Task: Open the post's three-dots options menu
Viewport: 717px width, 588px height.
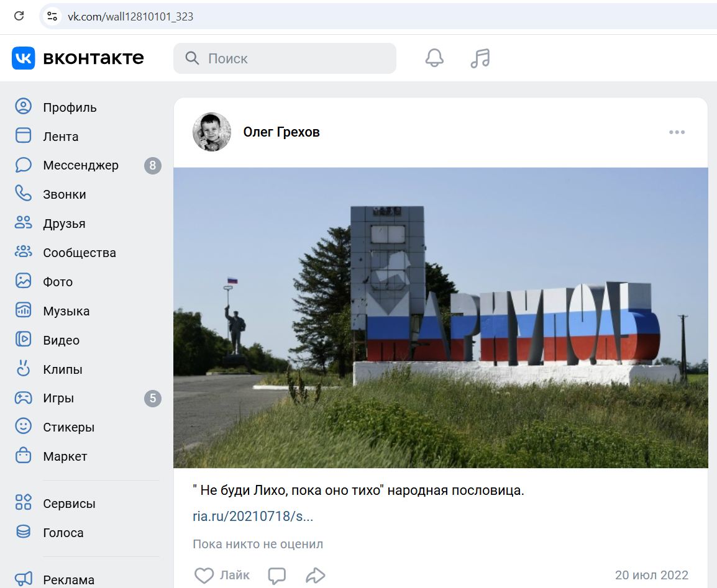Action: pos(677,132)
